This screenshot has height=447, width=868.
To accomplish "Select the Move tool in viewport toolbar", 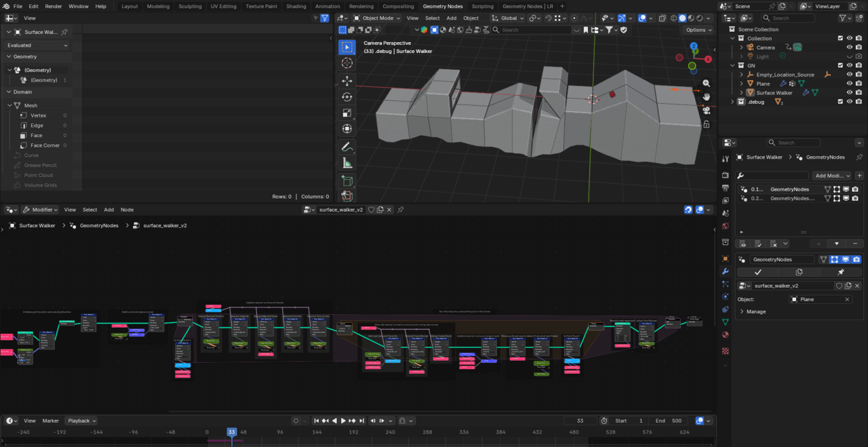I will click(x=347, y=81).
